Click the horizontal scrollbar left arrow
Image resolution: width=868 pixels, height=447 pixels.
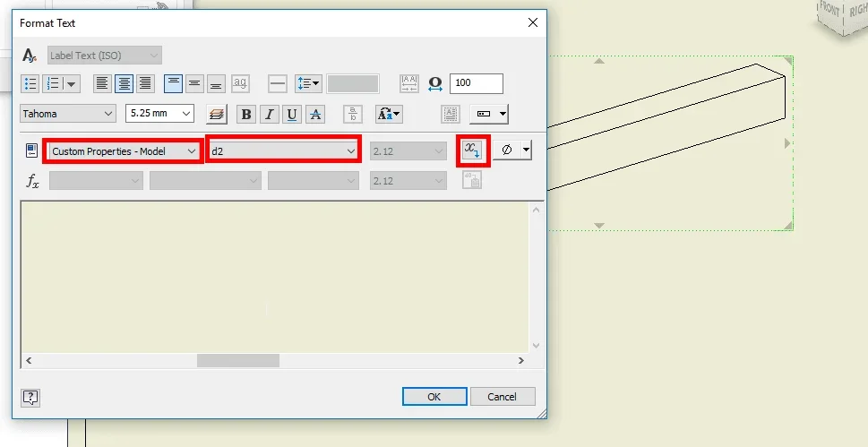click(29, 361)
